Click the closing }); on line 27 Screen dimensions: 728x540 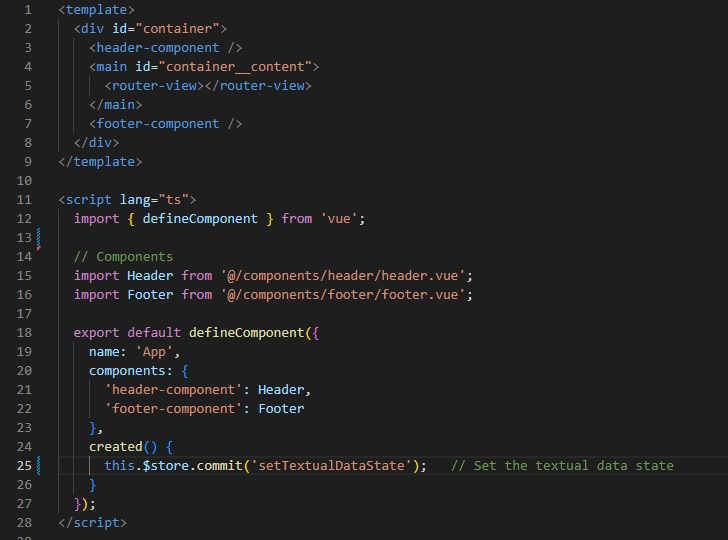(x=85, y=503)
